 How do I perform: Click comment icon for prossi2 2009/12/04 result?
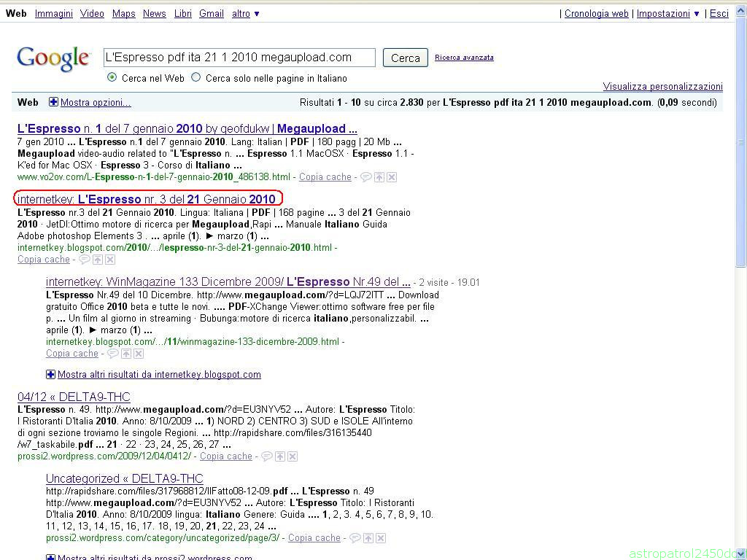point(267,456)
